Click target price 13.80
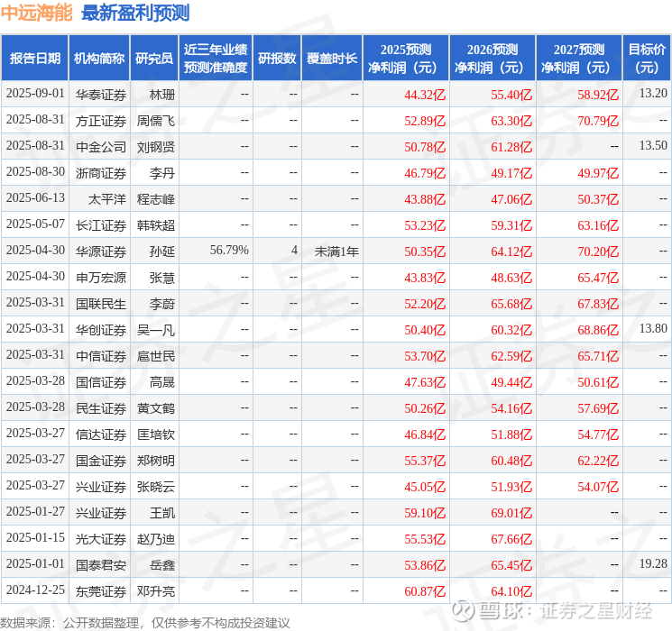The width and height of the screenshot is (672, 631). pos(653,328)
